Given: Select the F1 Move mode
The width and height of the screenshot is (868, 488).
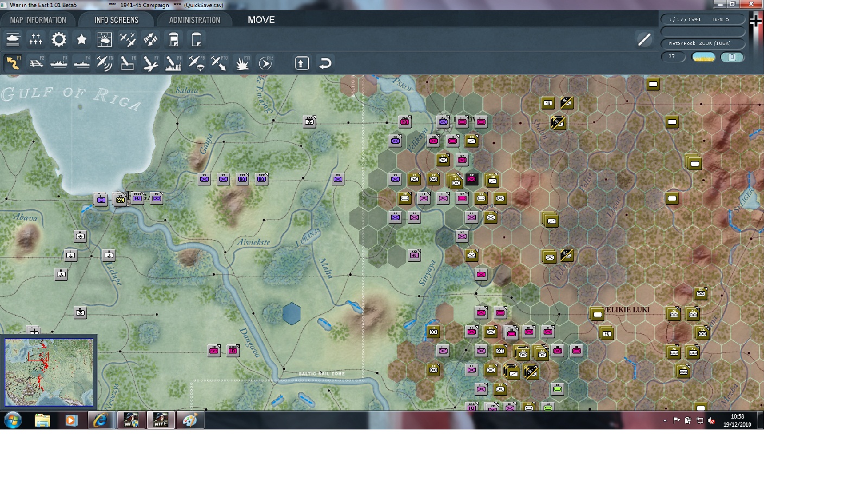Looking at the screenshot, I should (13, 63).
